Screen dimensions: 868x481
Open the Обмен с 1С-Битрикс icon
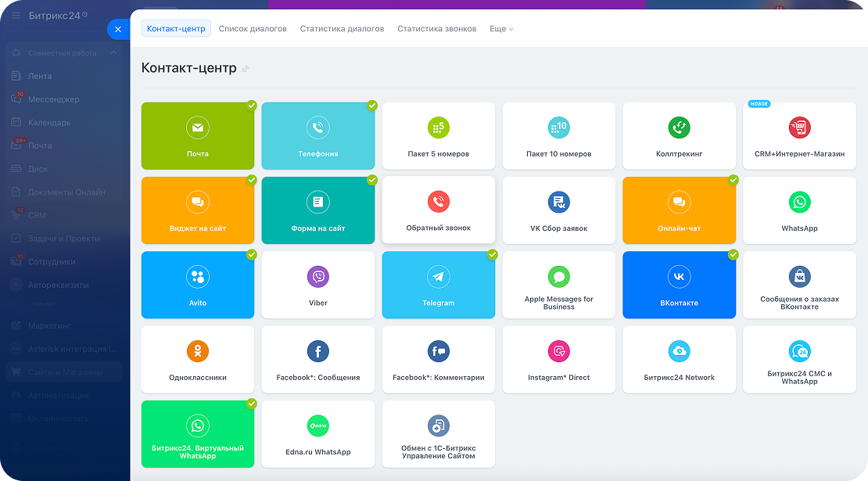(439, 425)
